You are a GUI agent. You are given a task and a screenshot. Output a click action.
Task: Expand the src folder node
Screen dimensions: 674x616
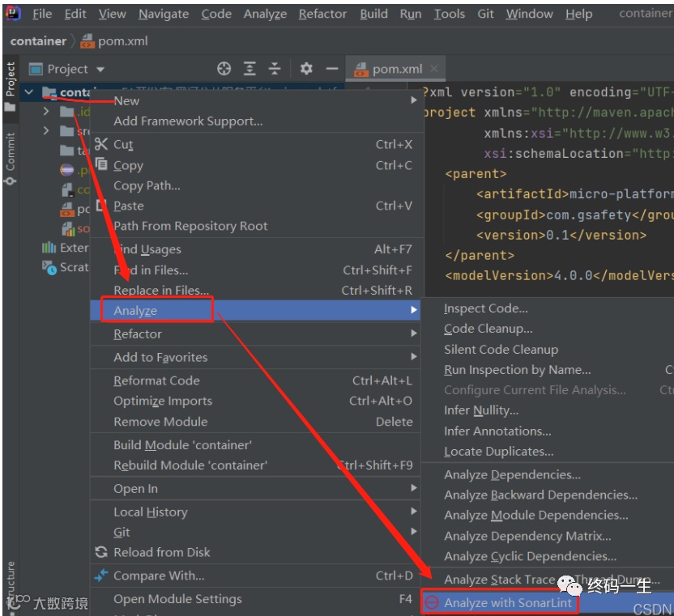pyautogui.click(x=46, y=130)
